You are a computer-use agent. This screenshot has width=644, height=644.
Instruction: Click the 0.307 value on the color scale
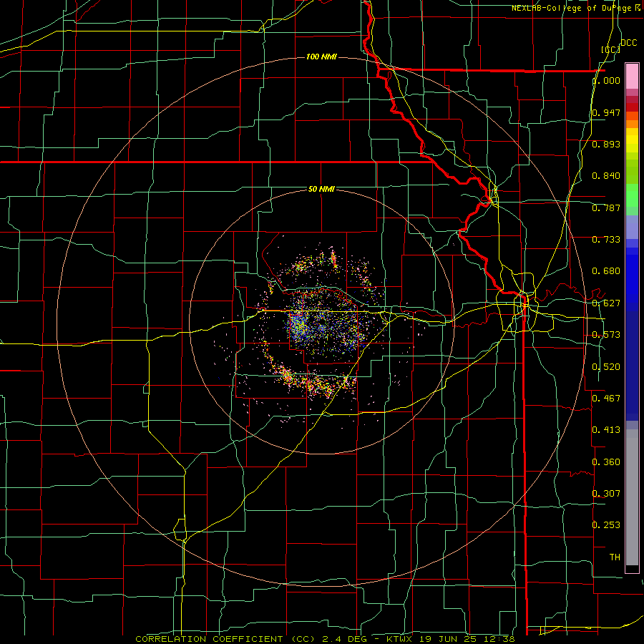606,494
